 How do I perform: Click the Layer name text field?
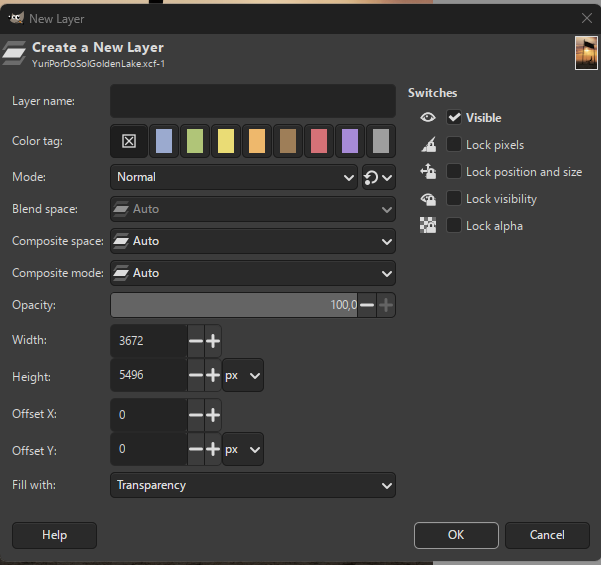pyautogui.click(x=253, y=101)
